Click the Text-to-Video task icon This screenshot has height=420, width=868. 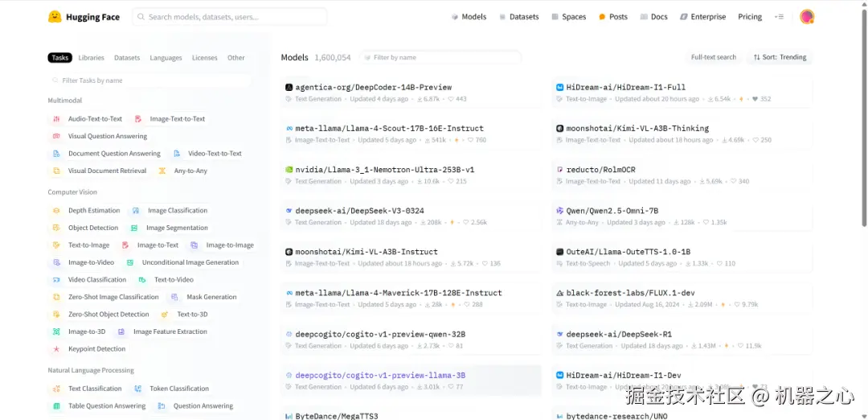(142, 280)
